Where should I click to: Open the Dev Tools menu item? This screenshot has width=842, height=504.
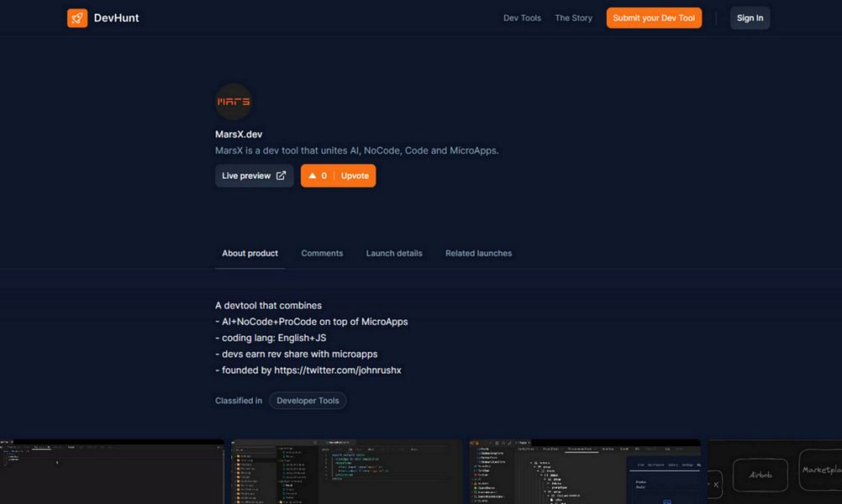522,17
